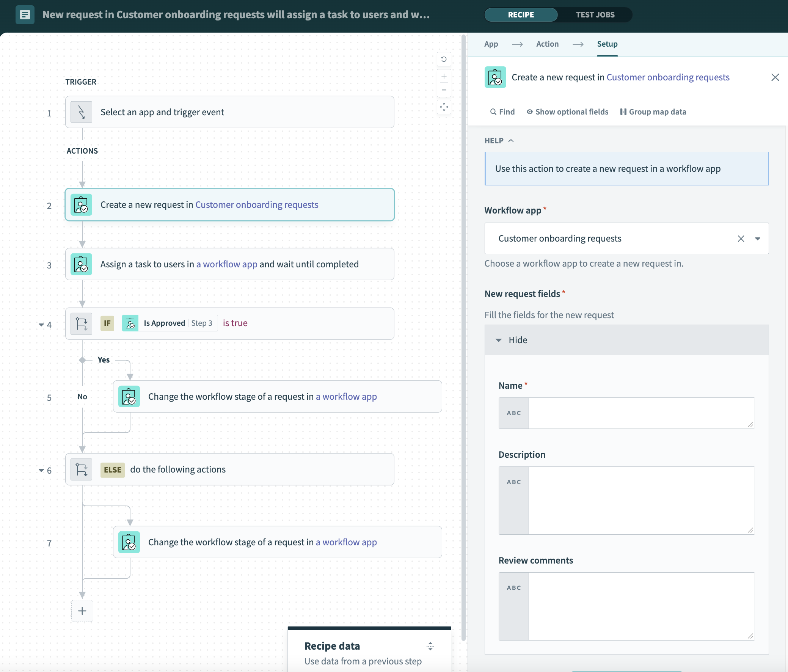Image resolution: width=788 pixels, height=672 pixels.
Task: Click the recipe document icon in header
Action: (x=25, y=15)
